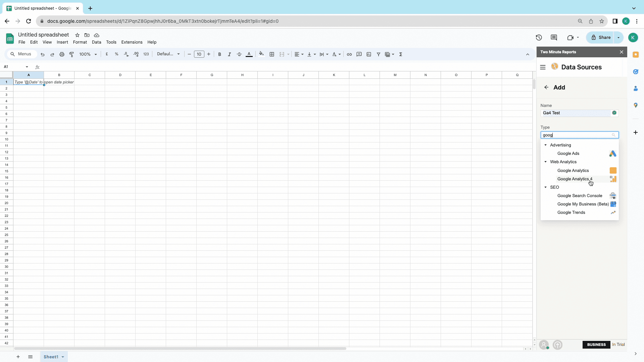Open Two Minute Reports hamburger menu
Viewport: 644px width, 362px height.
543,67
